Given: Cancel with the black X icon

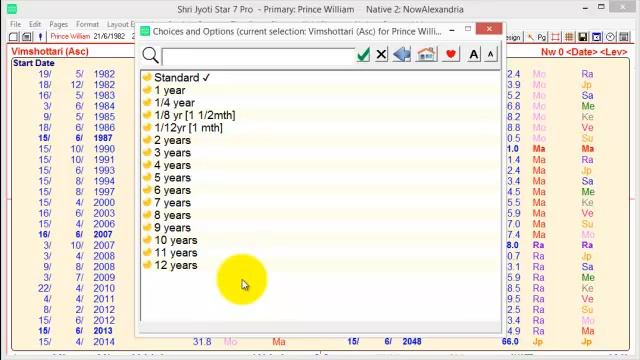Looking at the screenshot, I should pyautogui.click(x=381, y=54).
